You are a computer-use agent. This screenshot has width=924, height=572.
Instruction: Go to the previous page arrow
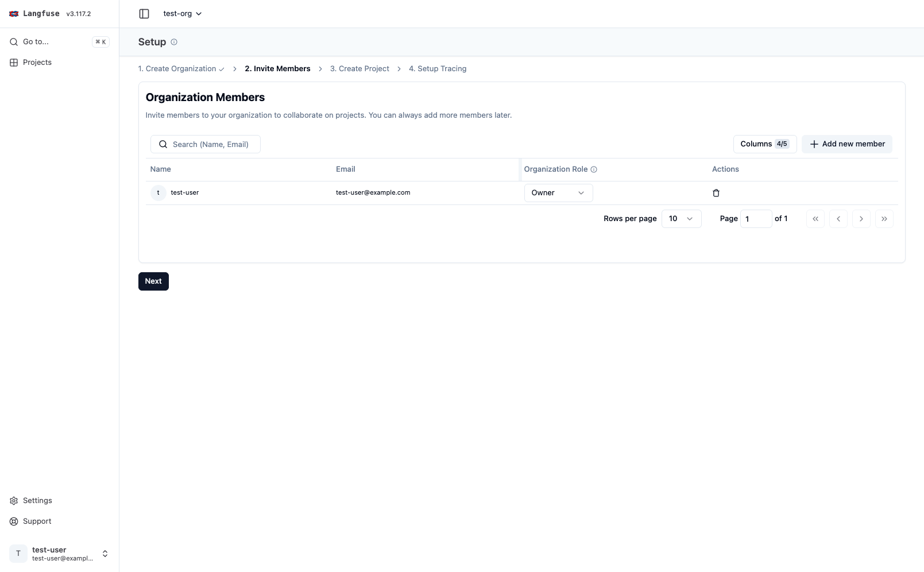[838, 219]
